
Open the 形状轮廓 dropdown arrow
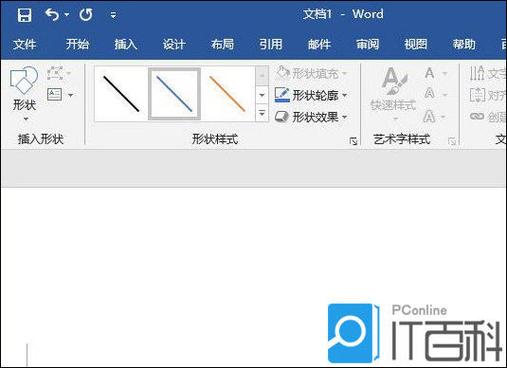pyautogui.click(x=344, y=96)
